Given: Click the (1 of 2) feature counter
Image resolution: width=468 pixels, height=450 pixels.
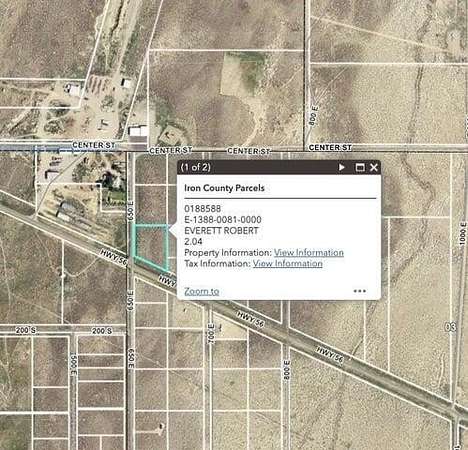Looking at the screenshot, I should click(x=195, y=167).
